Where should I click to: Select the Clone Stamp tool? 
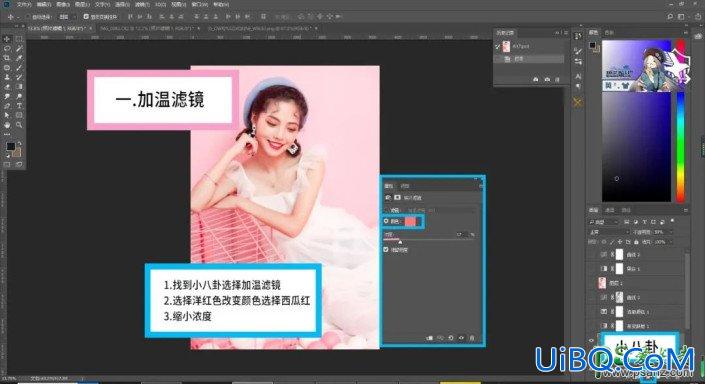click(7, 77)
